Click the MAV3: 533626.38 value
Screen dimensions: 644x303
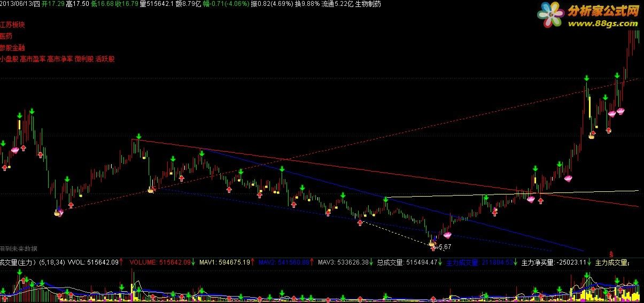point(343,262)
